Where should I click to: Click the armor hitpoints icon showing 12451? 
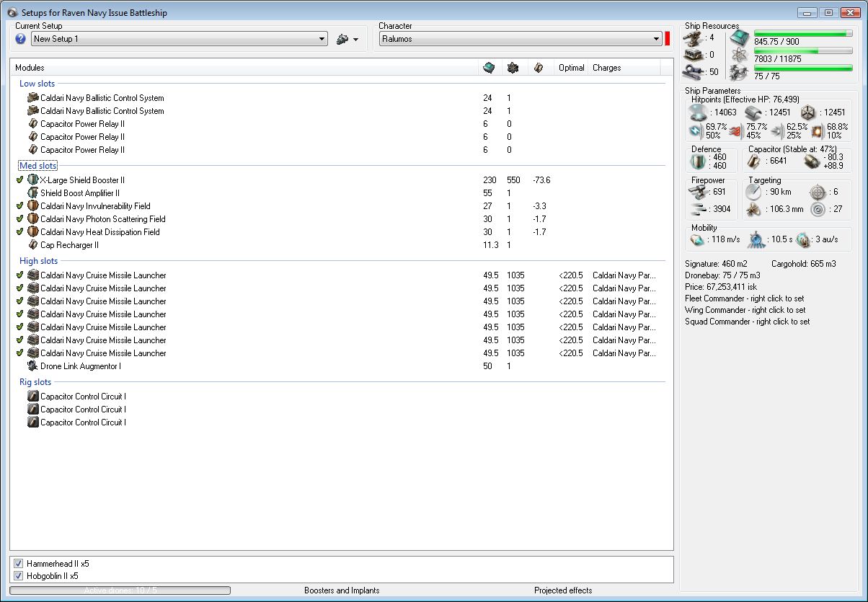click(x=753, y=112)
